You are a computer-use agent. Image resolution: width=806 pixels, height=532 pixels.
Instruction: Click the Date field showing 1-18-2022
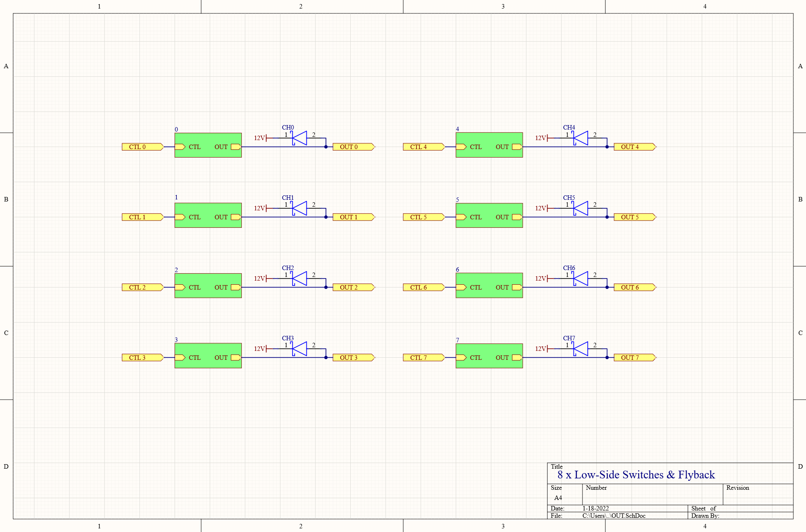click(x=595, y=508)
